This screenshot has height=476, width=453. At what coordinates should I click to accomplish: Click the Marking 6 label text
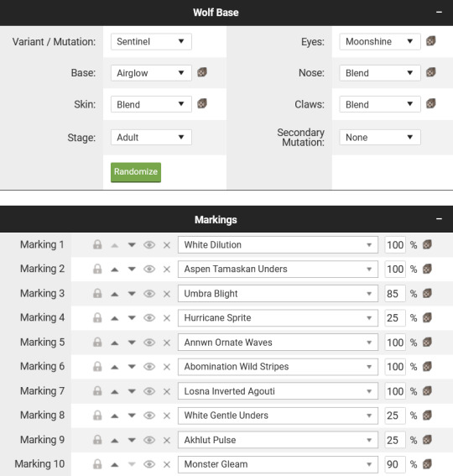(x=42, y=366)
